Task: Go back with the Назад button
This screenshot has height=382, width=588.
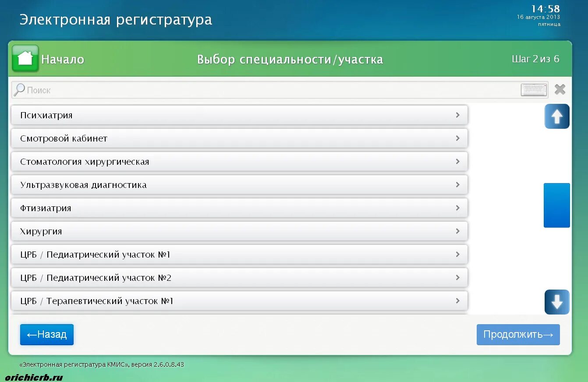Action: (47, 335)
